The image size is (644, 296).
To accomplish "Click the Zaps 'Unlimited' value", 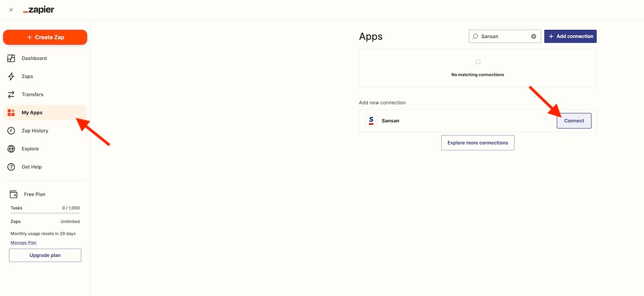I will pos(70,221).
